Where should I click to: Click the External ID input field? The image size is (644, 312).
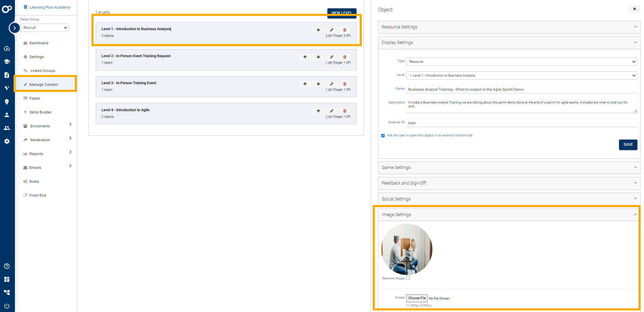click(x=522, y=123)
